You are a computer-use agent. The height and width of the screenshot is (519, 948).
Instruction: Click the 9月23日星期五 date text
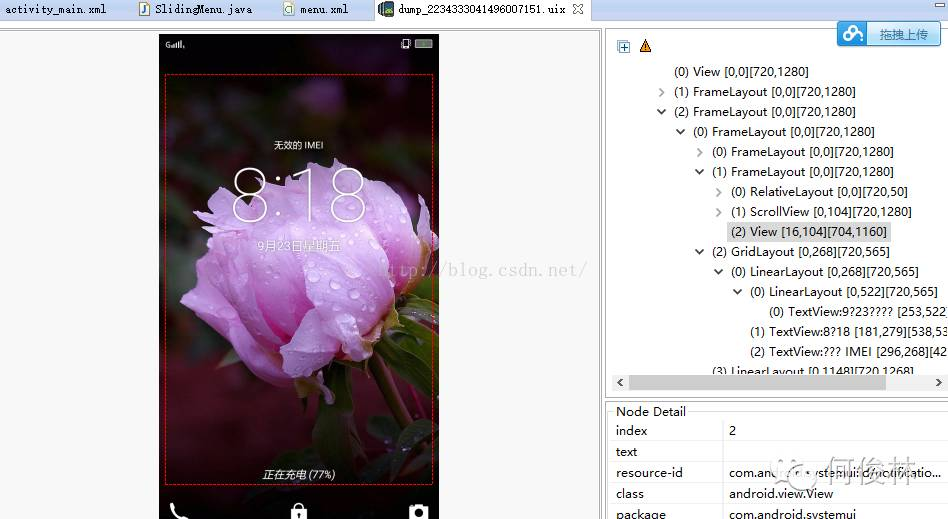299,246
